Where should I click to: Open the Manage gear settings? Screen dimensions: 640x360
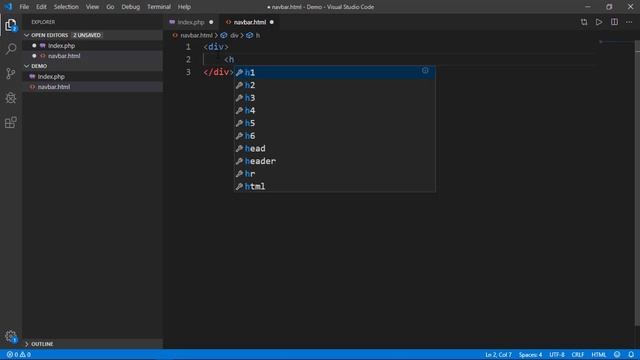11,336
